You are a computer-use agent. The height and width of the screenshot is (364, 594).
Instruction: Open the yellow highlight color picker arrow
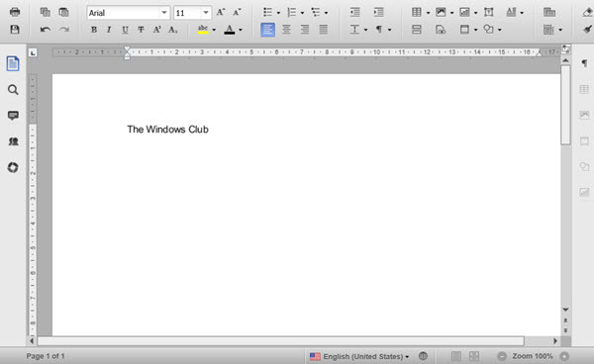214,30
